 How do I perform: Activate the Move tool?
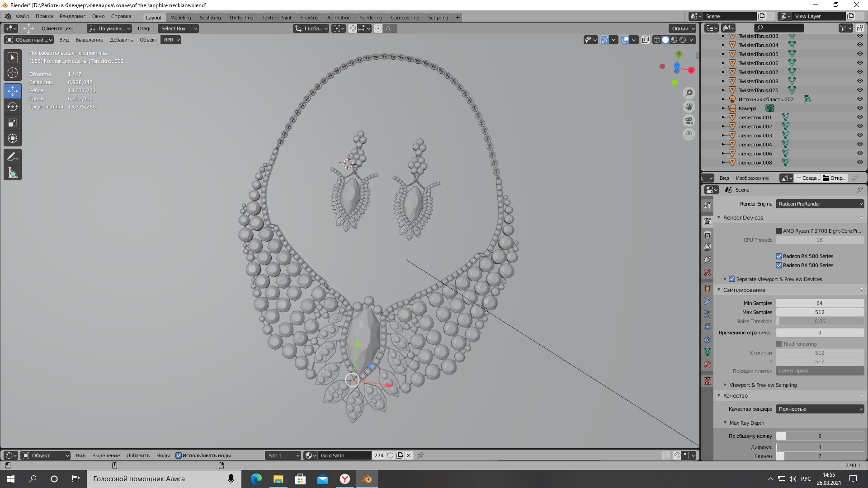(x=13, y=91)
